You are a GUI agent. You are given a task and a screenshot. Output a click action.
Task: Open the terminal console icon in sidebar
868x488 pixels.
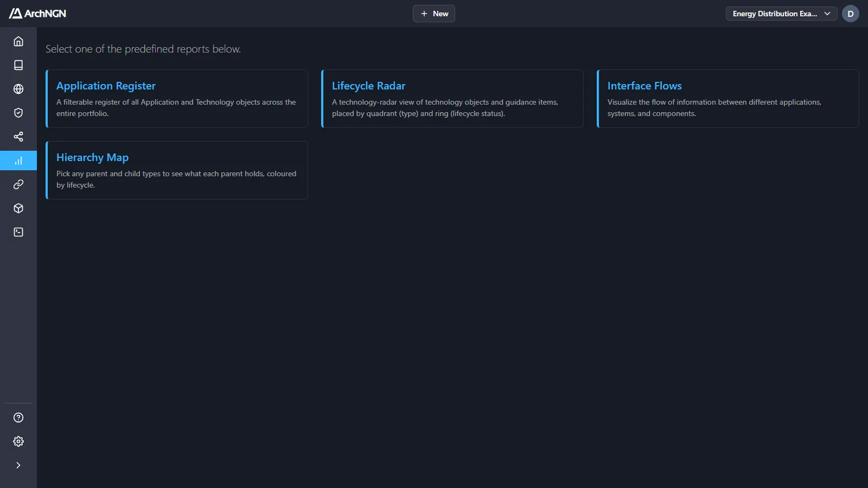[18, 232]
